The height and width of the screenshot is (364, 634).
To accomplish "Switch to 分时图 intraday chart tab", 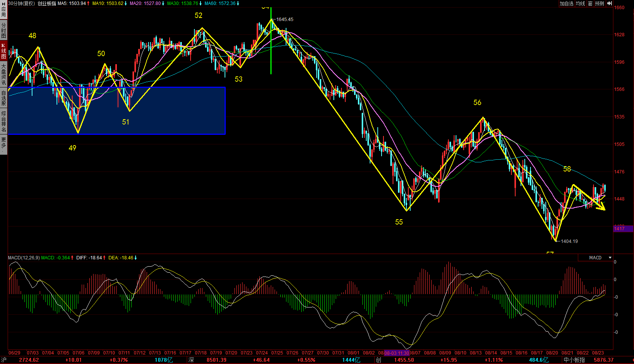I will pos(3,31).
